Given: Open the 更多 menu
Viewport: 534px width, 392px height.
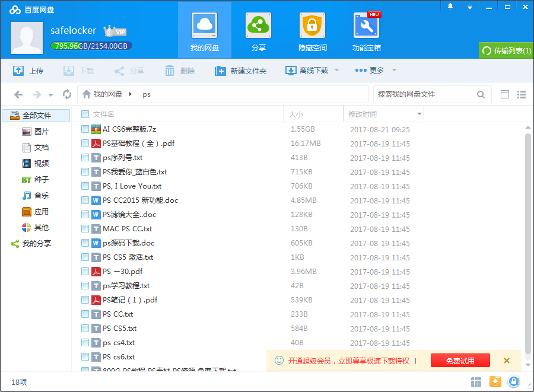Looking at the screenshot, I should 370,70.
